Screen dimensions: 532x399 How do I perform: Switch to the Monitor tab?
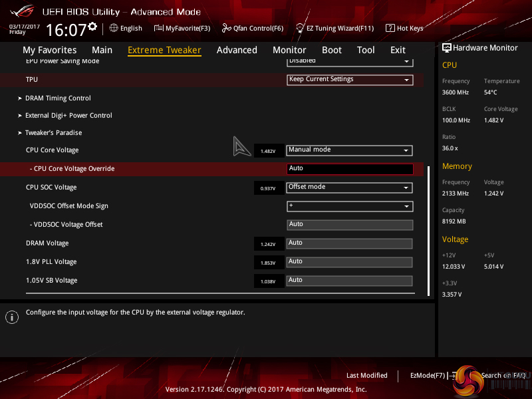(289, 50)
